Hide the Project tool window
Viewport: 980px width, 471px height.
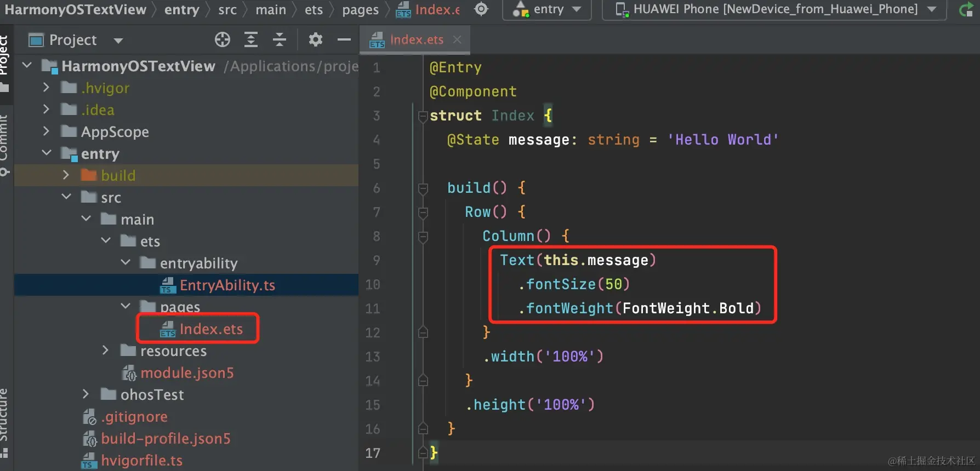click(x=344, y=39)
